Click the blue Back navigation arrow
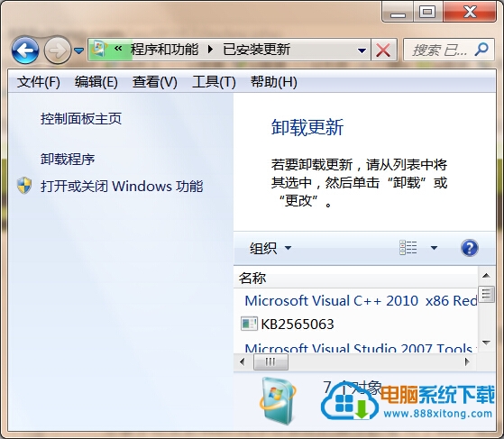The image size is (504, 439). 25,50
